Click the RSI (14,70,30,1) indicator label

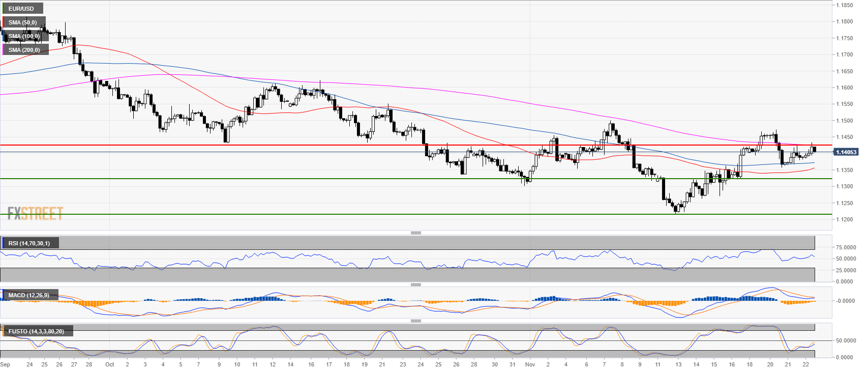coord(29,243)
